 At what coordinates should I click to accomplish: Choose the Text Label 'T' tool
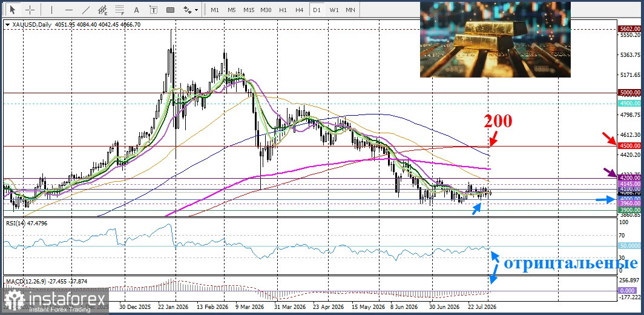coord(153,10)
